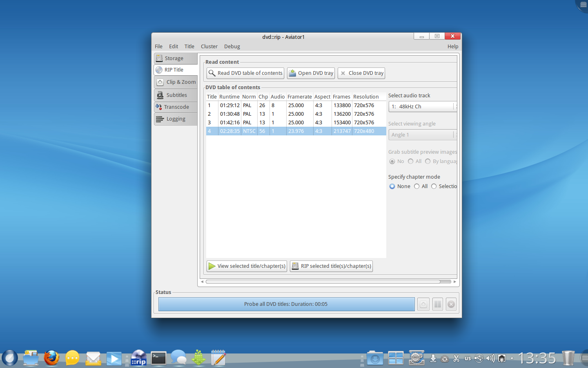Launch the terminal from the taskbar
588x368 pixels.
pos(158,358)
